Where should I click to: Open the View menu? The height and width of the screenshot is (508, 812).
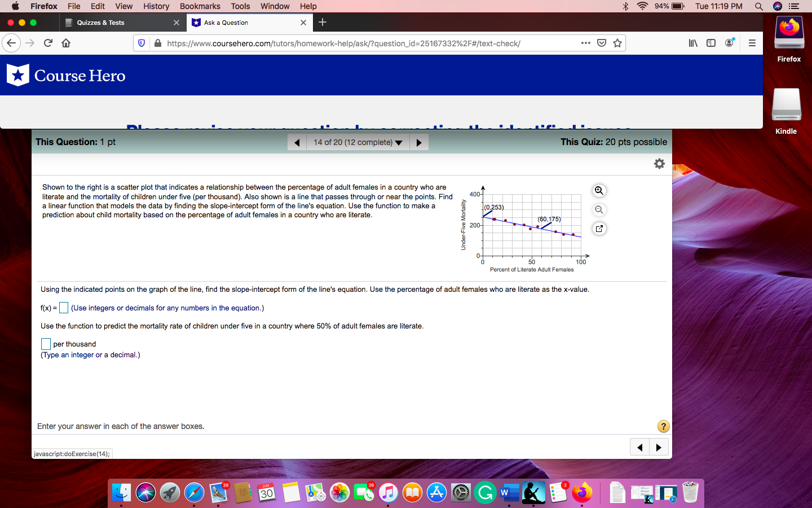(124, 6)
